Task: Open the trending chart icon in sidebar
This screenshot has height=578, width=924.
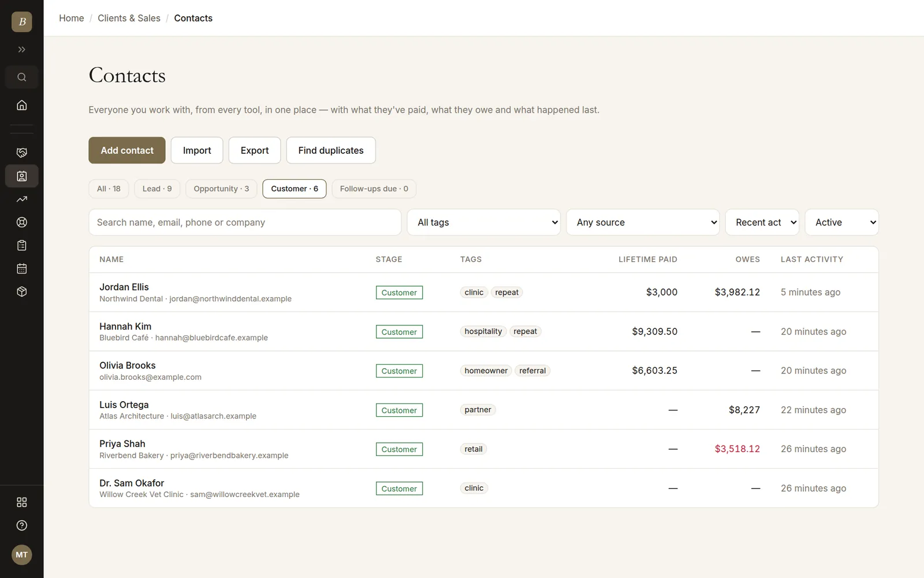Action: 22,199
